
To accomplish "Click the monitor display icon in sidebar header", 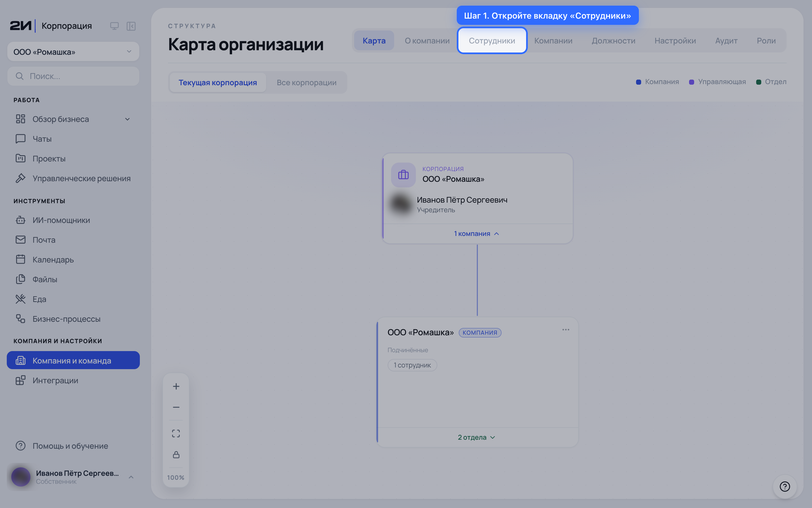I will [114, 26].
